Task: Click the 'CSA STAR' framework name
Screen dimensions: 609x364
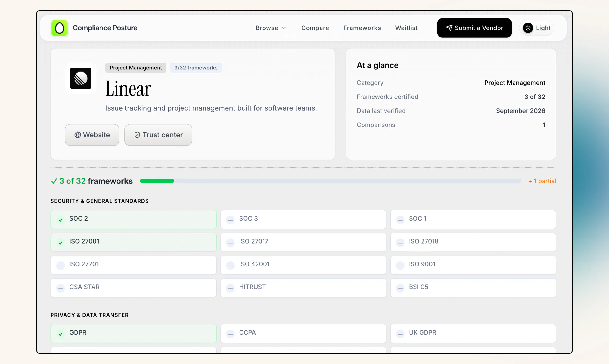Action: [84, 287]
